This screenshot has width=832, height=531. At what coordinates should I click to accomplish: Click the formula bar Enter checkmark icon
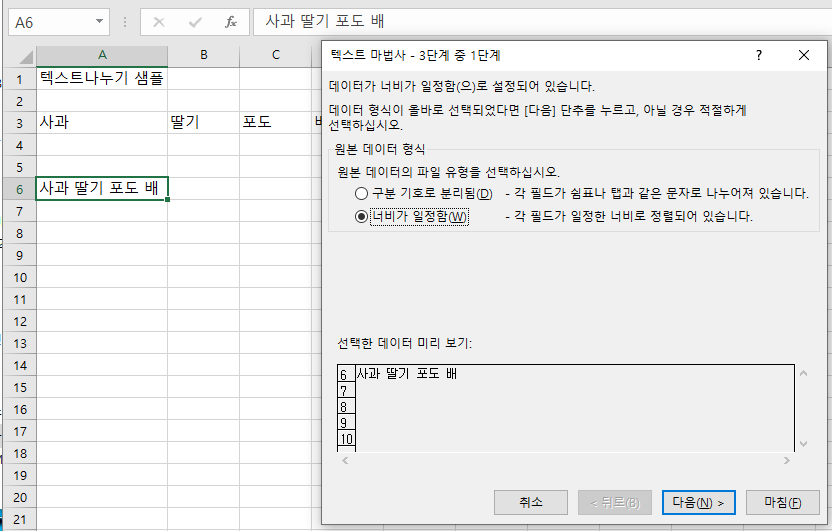[x=195, y=22]
